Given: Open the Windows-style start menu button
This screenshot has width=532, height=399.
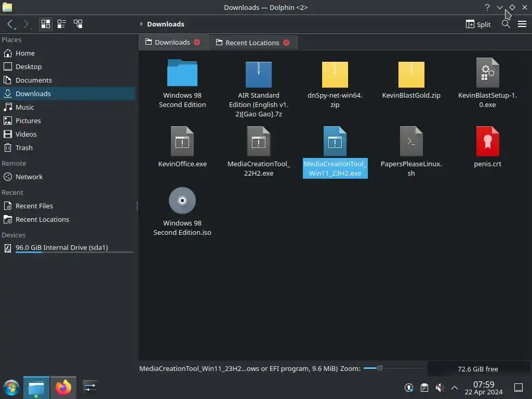Looking at the screenshot, I should pos(11,388).
